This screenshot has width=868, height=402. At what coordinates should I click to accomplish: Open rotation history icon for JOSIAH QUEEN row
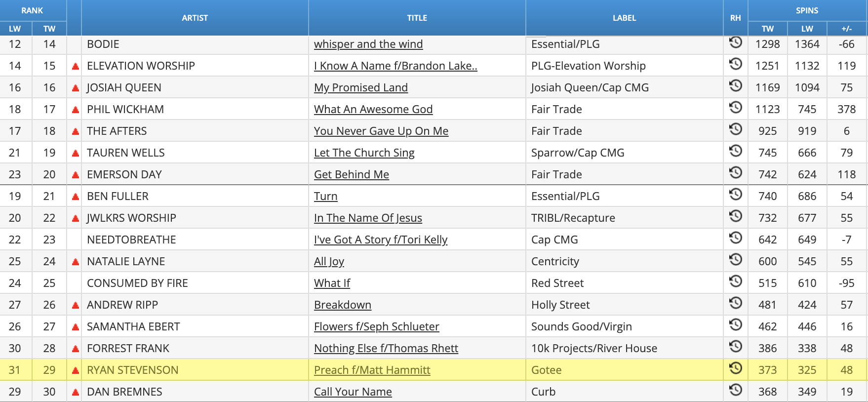pyautogui.click(x=736, y=86)
